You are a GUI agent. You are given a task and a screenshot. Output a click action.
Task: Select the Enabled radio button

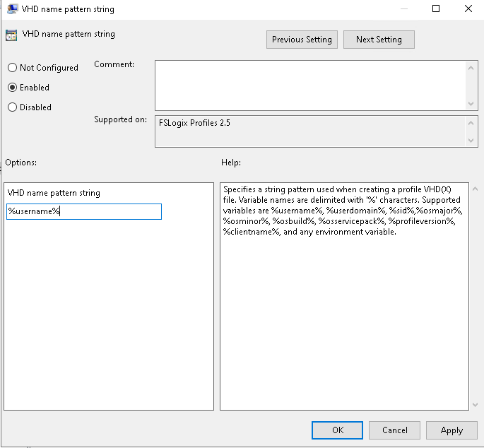pos(12,88)
